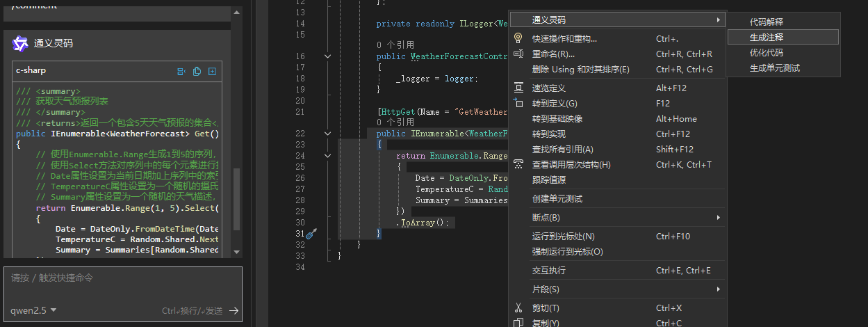The width and height of the screenshot is (868, 327).
Task: Click the 通义灵码 logo icon in chat panel
Action: pyautogui.click(x=20, y=44)
